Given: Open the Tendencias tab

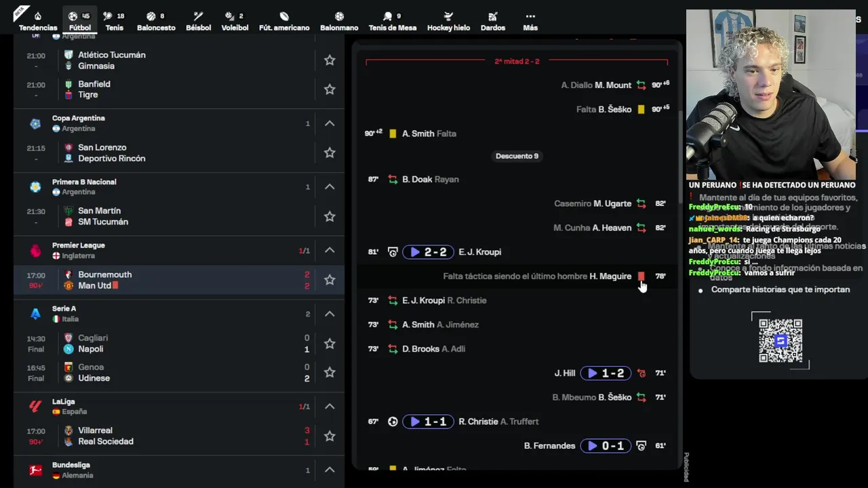Looking at the screenshot, I should (38, 21).
